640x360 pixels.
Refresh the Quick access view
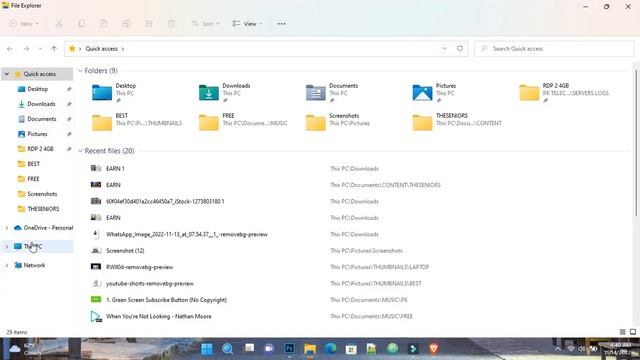click(x=460, y=48)
